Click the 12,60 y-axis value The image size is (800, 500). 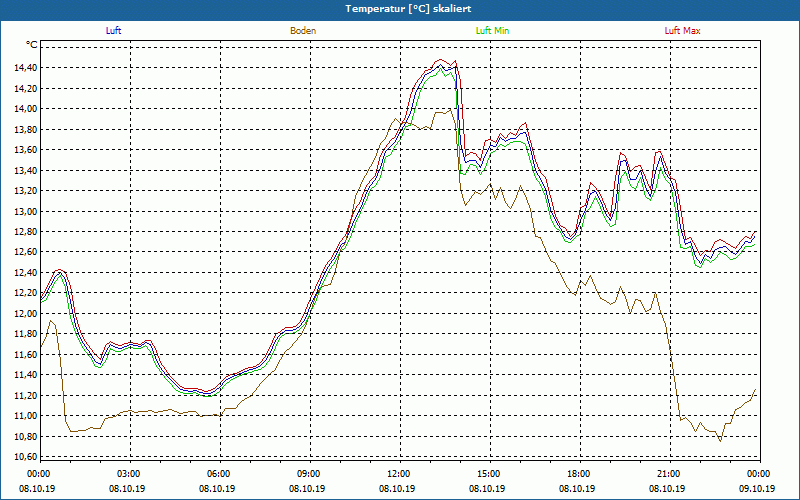click(26, 252)
